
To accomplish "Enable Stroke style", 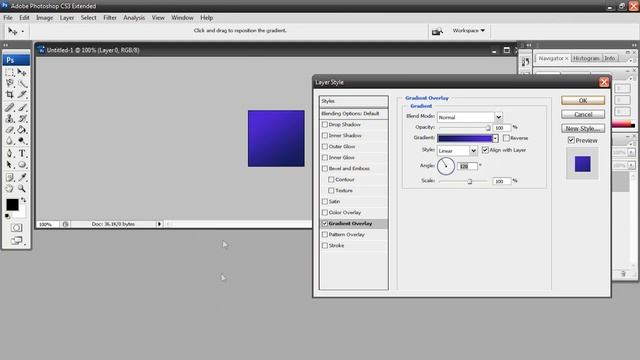I will point(325,246).
